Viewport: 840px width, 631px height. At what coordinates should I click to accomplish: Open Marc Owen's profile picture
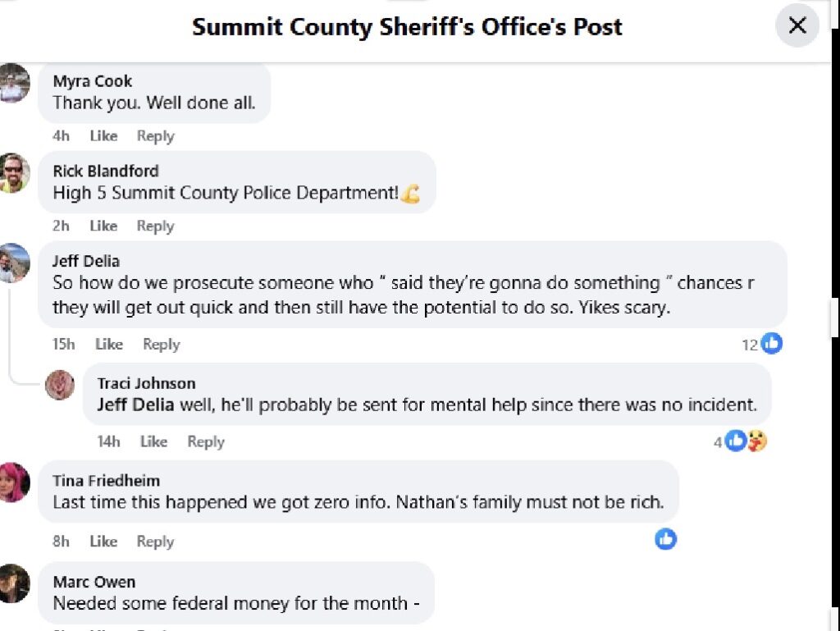(x=15, y=584)
